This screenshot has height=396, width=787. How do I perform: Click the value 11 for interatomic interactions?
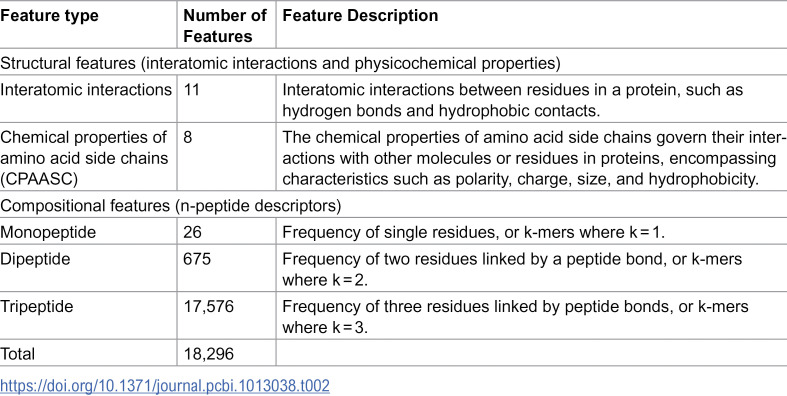point(191,90)
